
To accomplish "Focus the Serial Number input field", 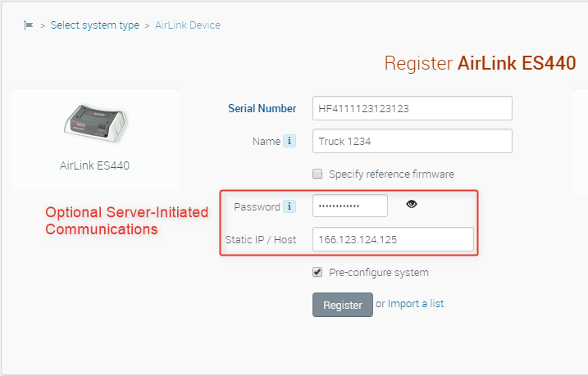I will click(412, 108).
